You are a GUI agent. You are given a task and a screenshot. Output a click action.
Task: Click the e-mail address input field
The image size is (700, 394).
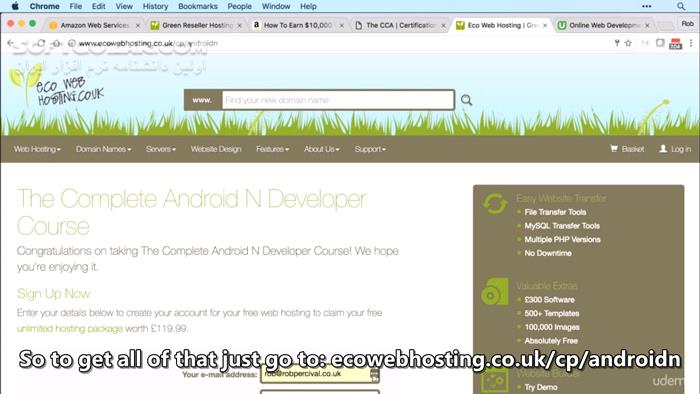coord(320,374)
